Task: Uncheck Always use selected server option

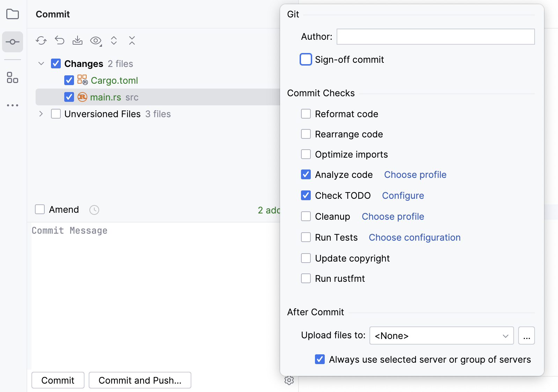Action: 320,359
